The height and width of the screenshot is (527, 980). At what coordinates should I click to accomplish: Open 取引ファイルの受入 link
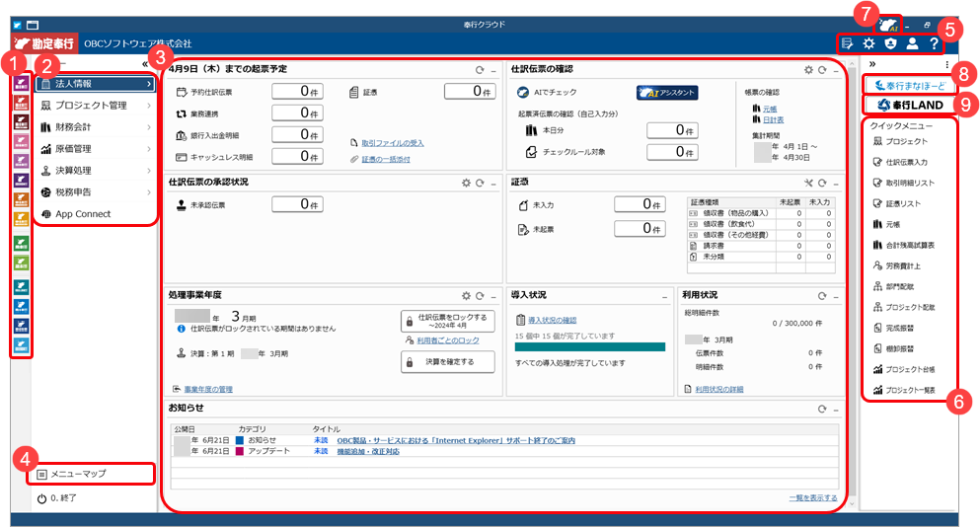click(393, 143)
